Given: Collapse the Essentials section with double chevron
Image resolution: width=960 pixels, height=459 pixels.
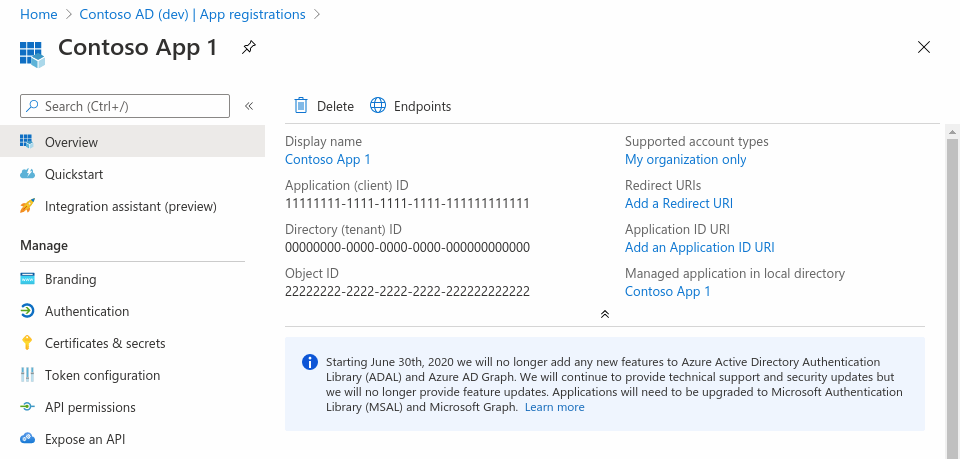Looking at the screenshot, I should point(605,314).
